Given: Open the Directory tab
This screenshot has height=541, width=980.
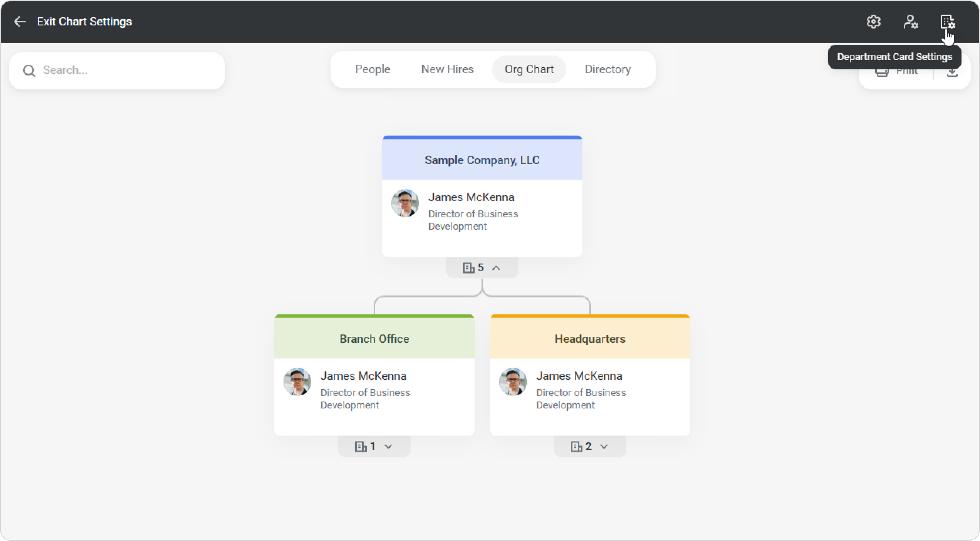Looking at the screenshot, I should point(607,69).
